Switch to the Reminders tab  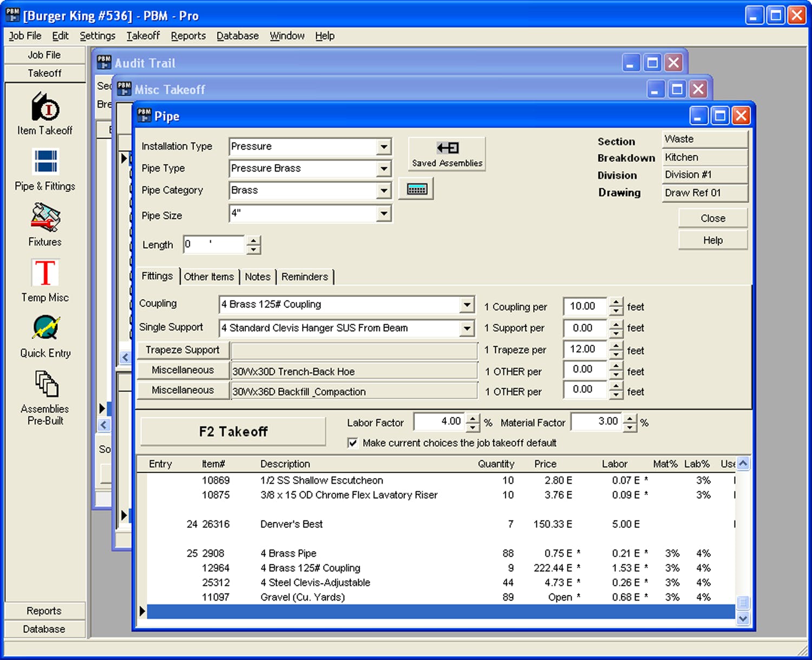305,276
